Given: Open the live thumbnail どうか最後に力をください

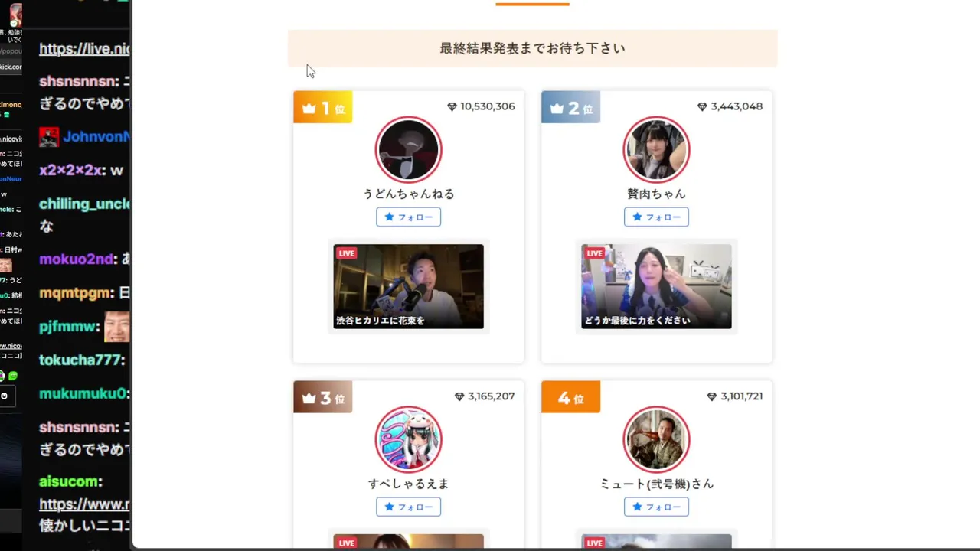Looking at the screenshot, I should pos(656,286).
